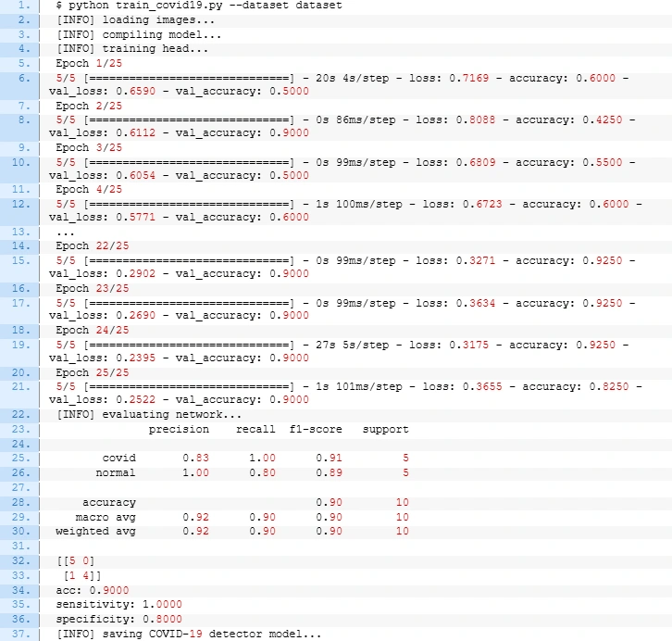Click the 'Epoch 25/25' text
Image resolution: width=672 pixels, height=641 pixels.
(93, 372)
